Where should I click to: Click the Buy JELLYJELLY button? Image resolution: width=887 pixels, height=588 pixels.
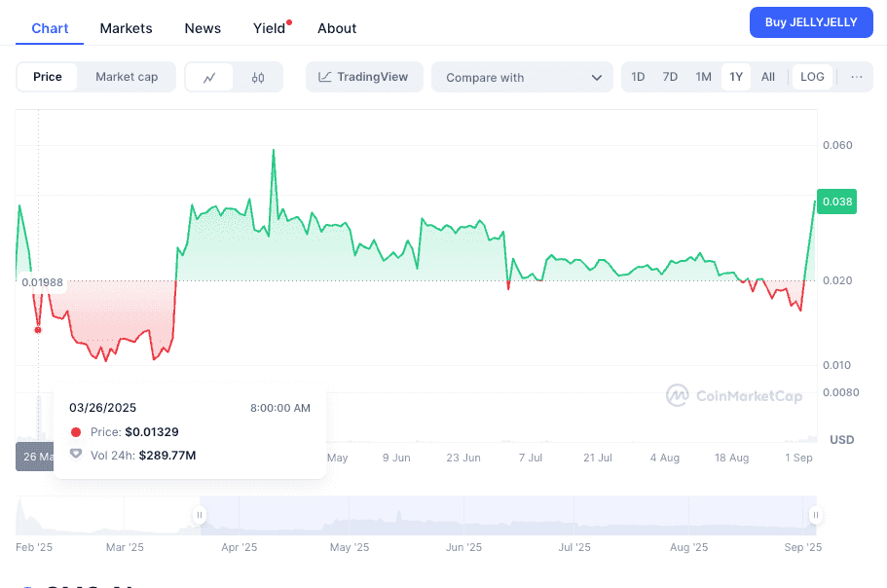[x=811, y=22]
